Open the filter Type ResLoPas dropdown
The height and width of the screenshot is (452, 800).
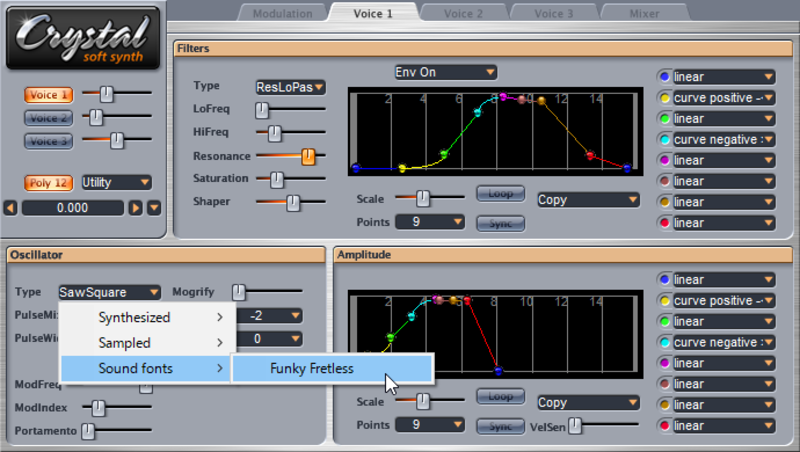[x=290, y=87]
